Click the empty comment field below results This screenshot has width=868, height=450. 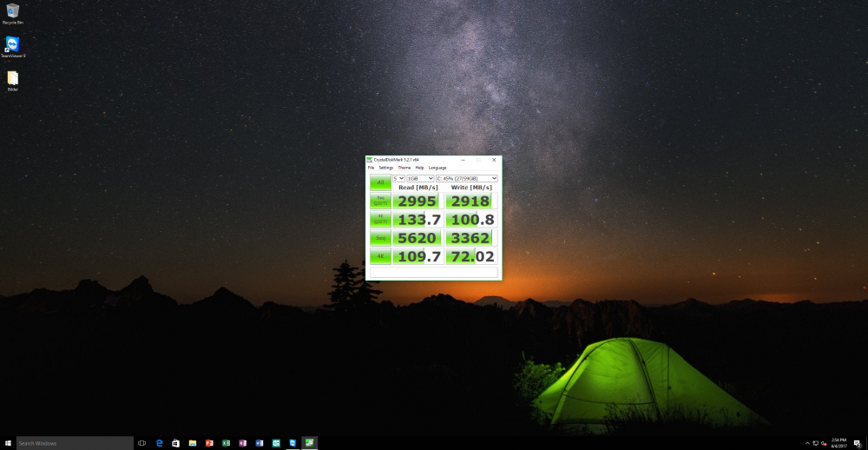coord(433,272)
